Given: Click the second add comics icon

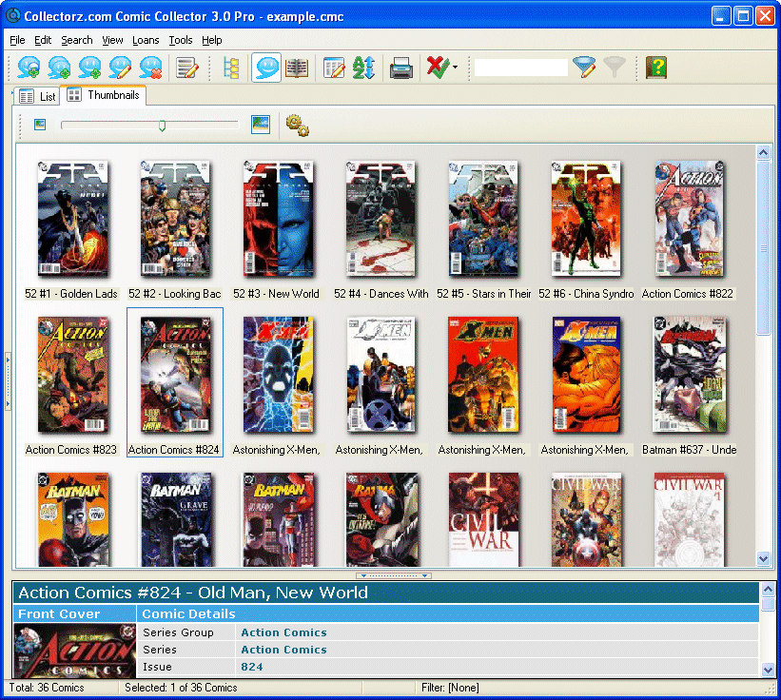Looking at the screenshot, I should point(59,68).
